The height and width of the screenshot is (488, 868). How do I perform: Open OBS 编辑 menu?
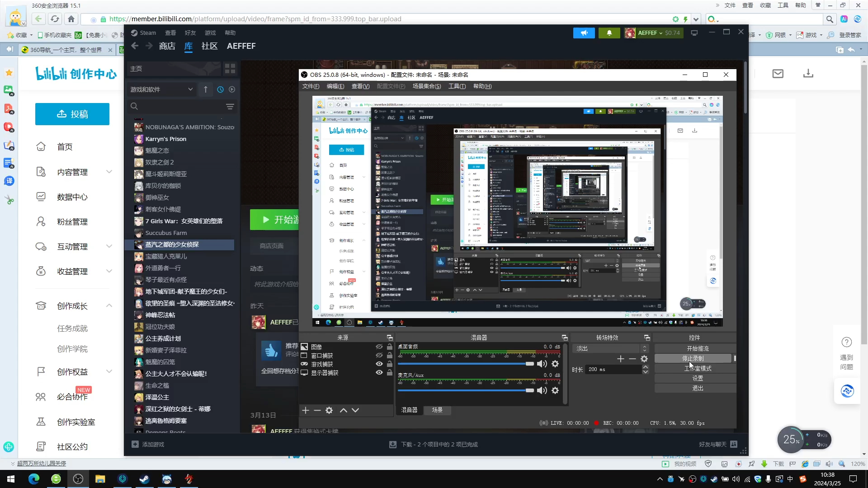335,86
